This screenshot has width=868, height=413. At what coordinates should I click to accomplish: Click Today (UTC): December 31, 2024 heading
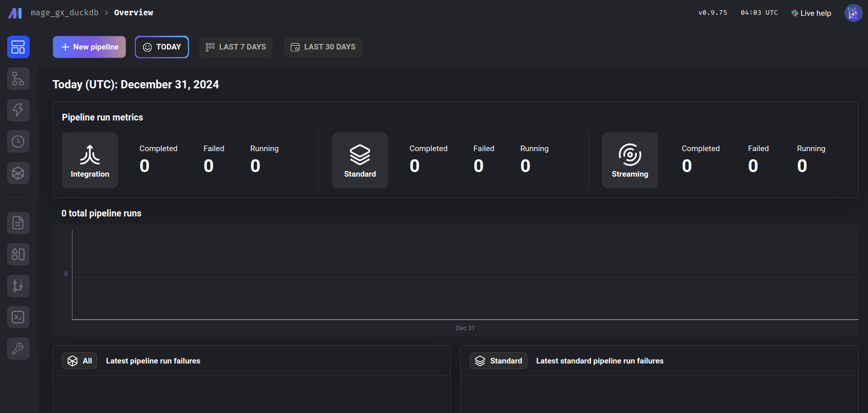(x=136, y=84)
